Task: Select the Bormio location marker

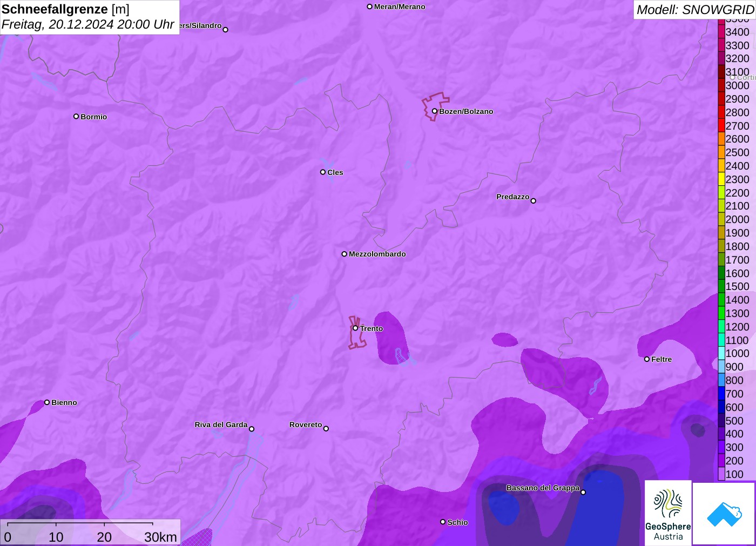Action: click(x=76, y=116)
